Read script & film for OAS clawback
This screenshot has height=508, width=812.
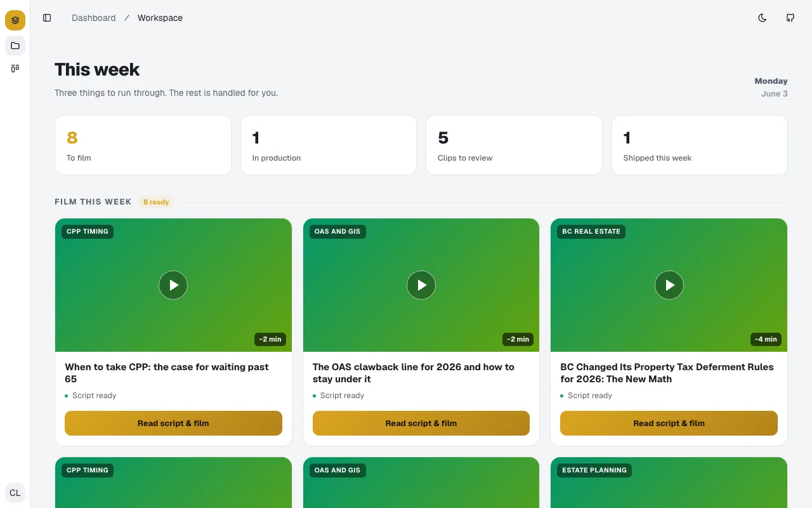tap(421, 424)
